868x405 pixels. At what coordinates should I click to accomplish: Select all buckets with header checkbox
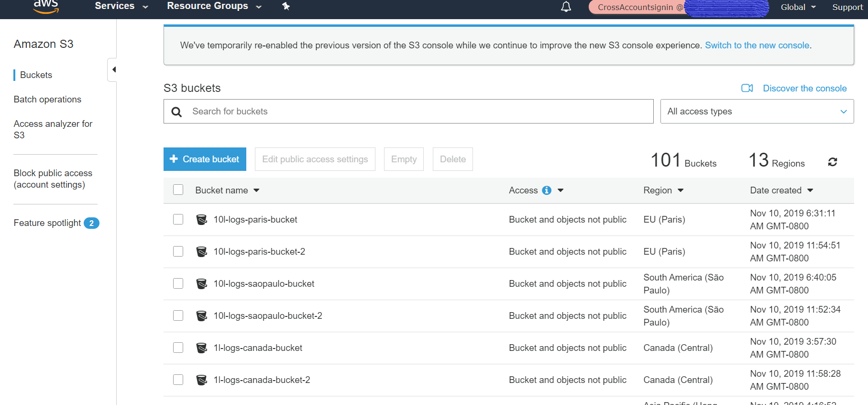(x=178, y=190)
